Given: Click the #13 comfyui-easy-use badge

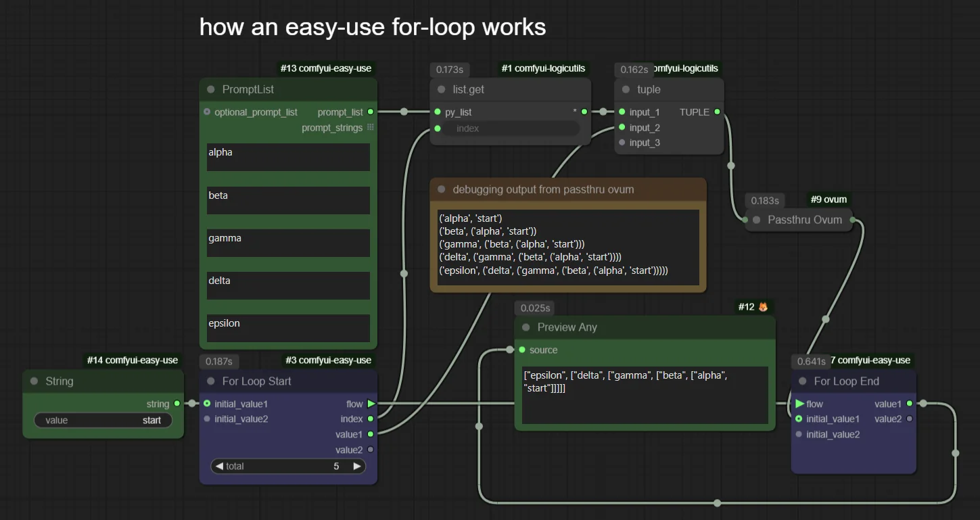Looking at the screenshot, I should [325, 68].
